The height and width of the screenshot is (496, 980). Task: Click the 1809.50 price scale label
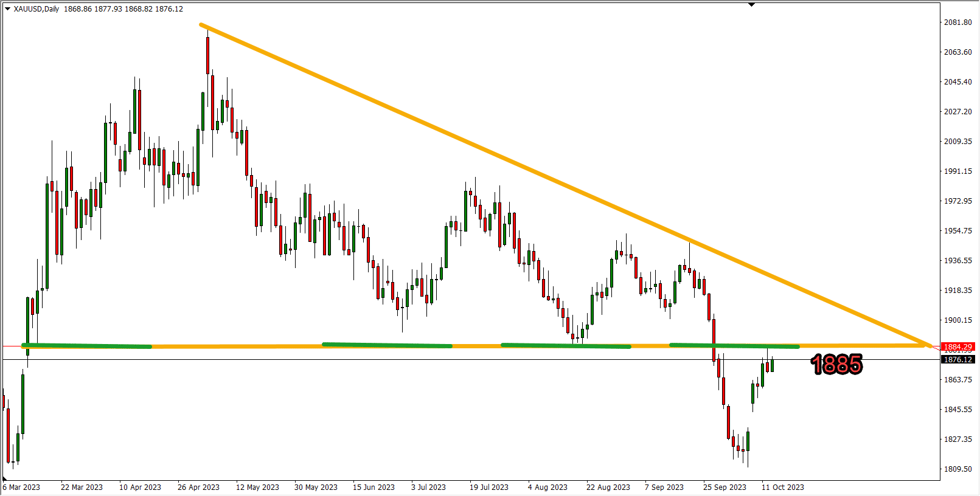coord(957,469)
